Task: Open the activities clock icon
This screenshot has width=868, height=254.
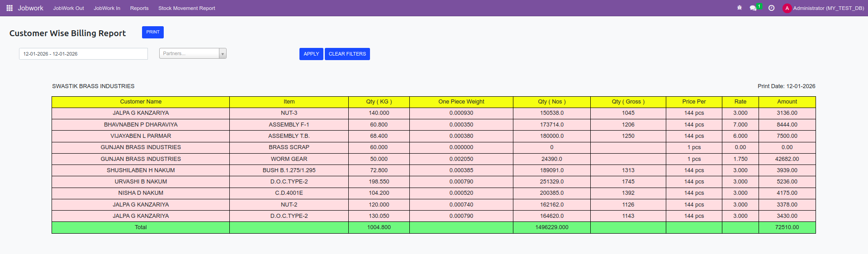Action: (x=772, y=8)
